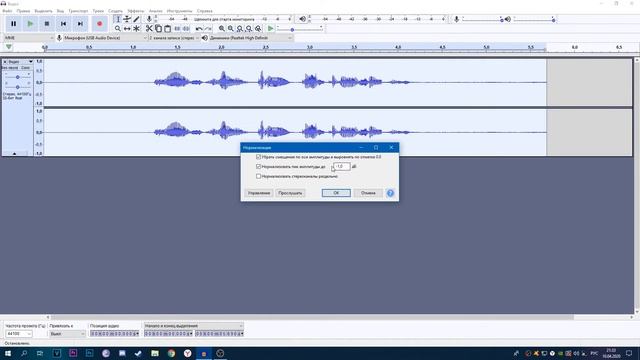Click the Fit Selection to Width icon

click(240, 29)
